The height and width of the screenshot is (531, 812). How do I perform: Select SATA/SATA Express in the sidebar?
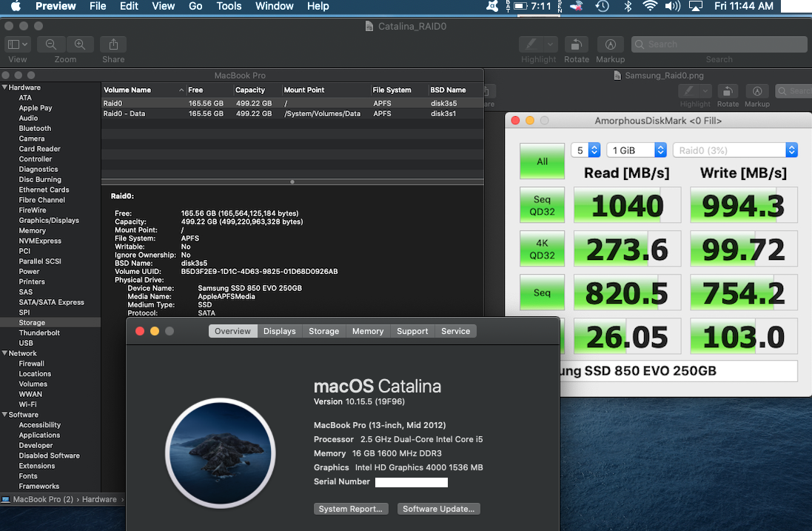point(51,303)
